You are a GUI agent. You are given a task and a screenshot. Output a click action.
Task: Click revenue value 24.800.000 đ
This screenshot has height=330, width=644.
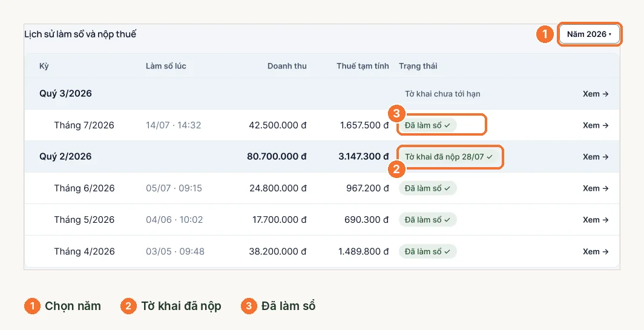pyautogui.click(x=278, y=188)
